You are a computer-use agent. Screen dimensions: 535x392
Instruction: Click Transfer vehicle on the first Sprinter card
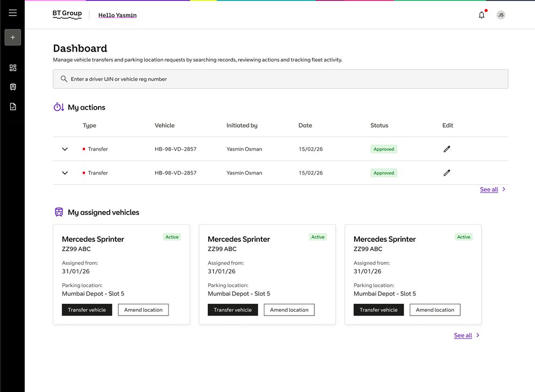87,310
